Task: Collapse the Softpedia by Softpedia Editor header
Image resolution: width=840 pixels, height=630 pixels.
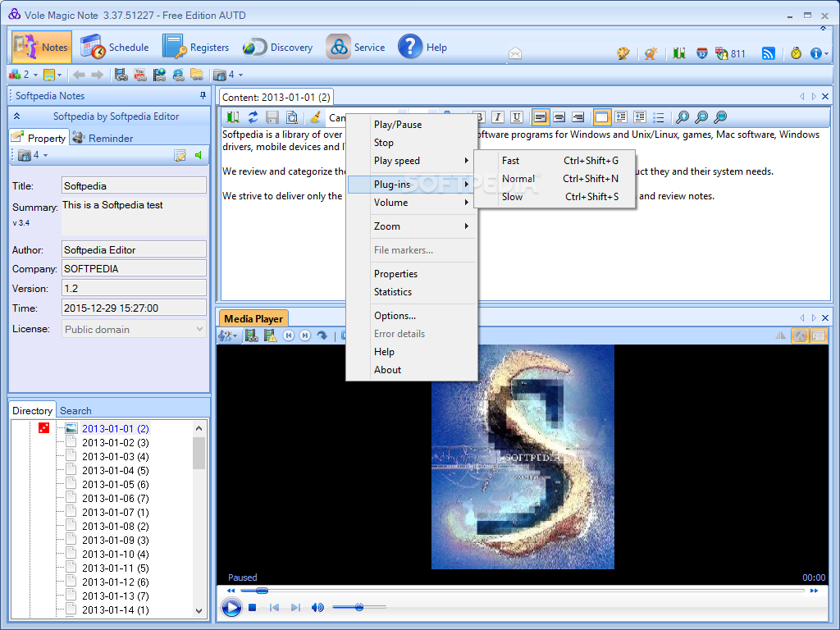Action: 16,116
